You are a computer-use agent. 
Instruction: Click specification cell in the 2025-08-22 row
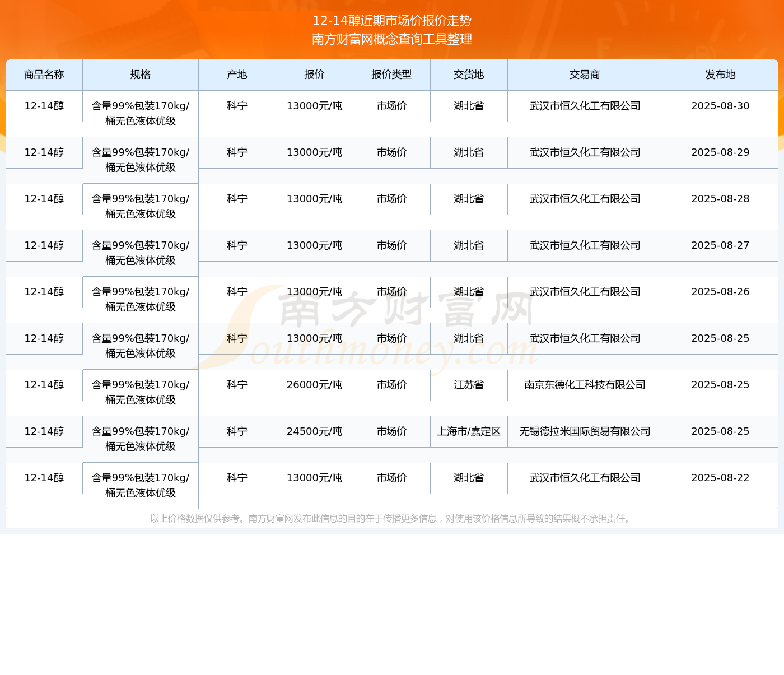pyautogui.click(x=141, y=486)
